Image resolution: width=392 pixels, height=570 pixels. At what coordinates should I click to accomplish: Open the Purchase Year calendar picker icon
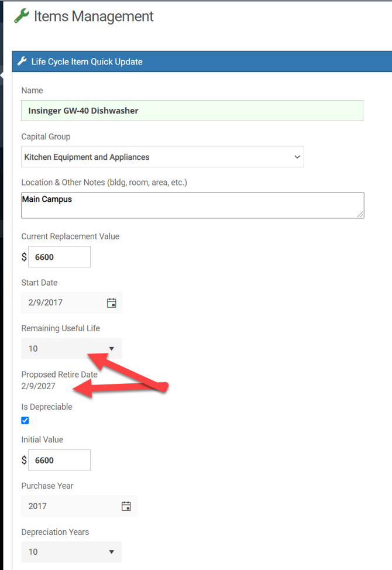pyautogui.click(x=126, y=506)
